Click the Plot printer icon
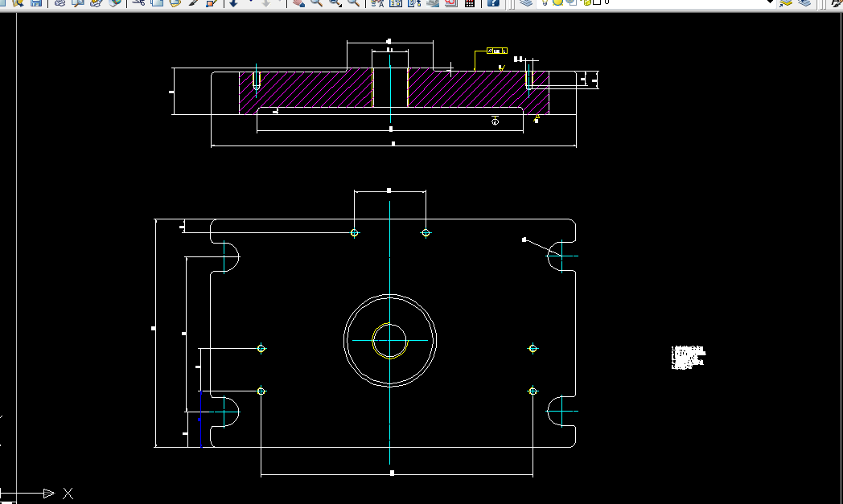Viewport: 843px width, 504px height. pyautogui.click(x=60, y=2)
